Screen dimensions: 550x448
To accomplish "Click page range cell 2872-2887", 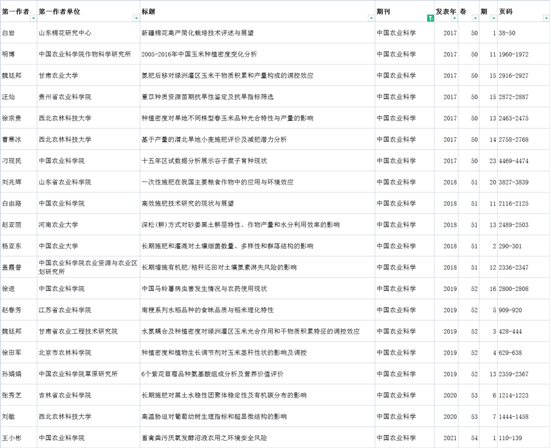I will click(523, 97).
